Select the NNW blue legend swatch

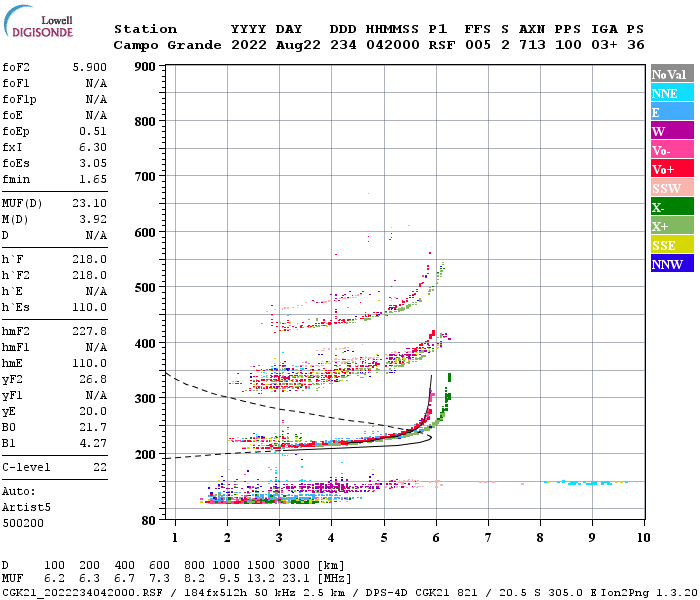pyautogui.click(x=672, y=263)
